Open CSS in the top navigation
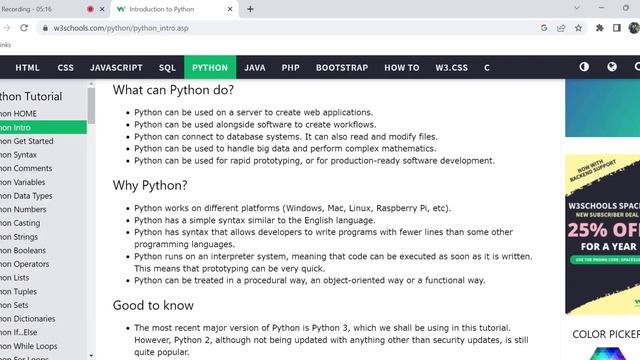 coord(65,68)
